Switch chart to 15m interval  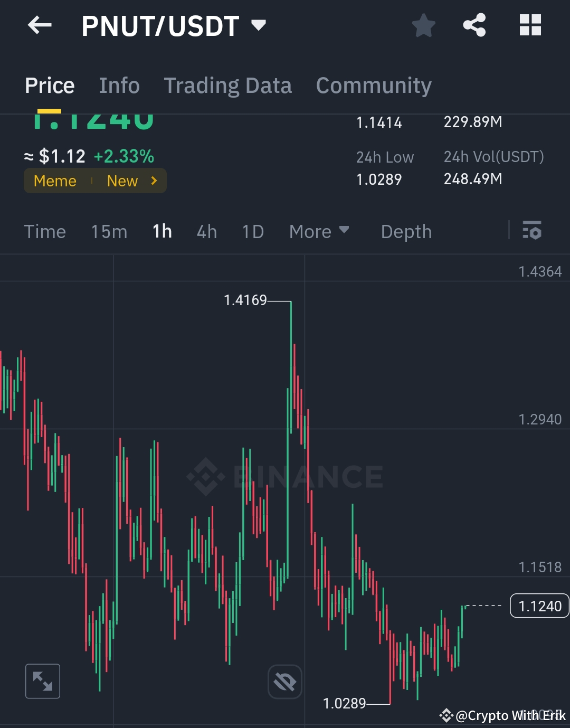point(109,231)
